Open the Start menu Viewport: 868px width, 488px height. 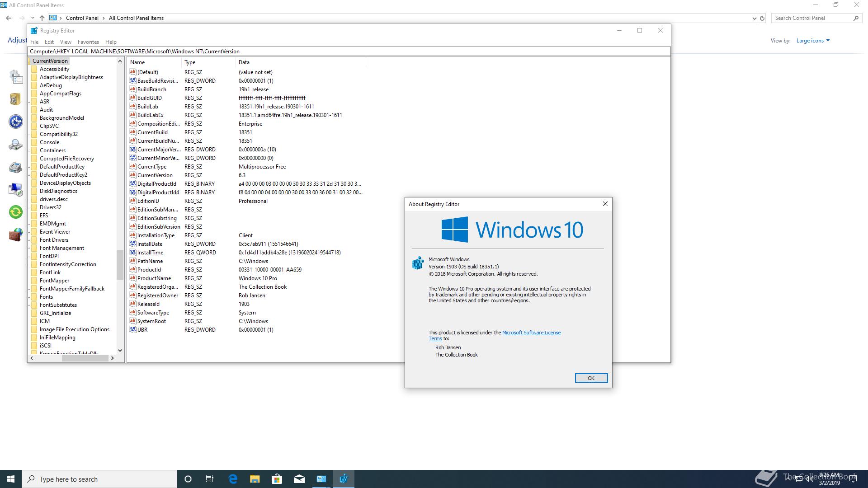[11, 479]
